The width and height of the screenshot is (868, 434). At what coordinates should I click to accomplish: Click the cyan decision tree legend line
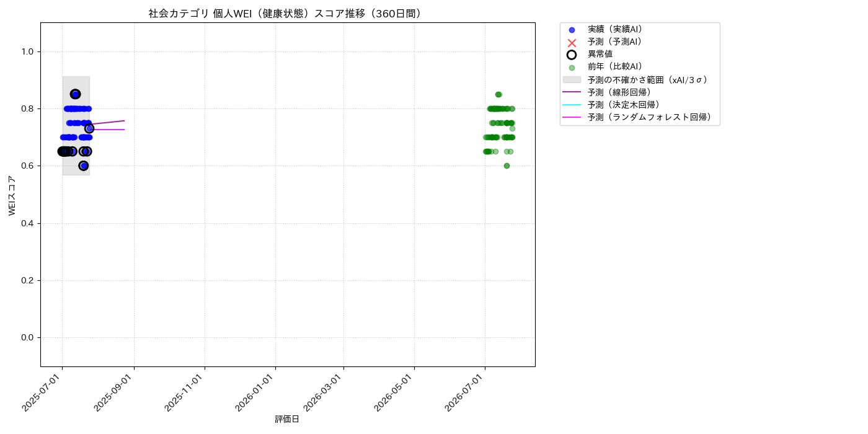pos(572,105)
